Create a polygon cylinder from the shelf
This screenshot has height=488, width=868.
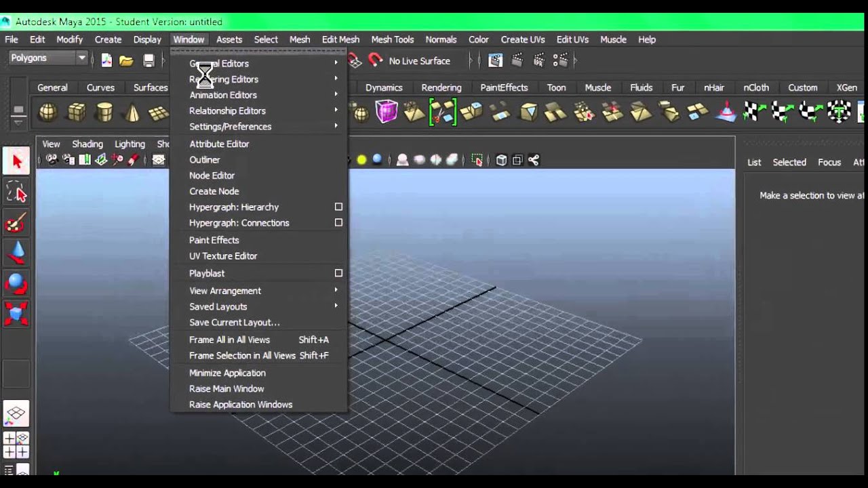point(104,112)
